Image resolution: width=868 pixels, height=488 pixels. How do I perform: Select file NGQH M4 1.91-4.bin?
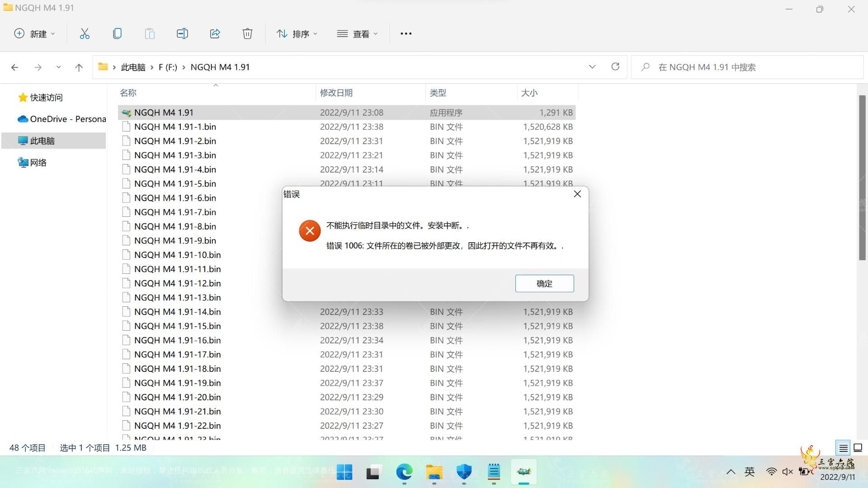(347, 169)
